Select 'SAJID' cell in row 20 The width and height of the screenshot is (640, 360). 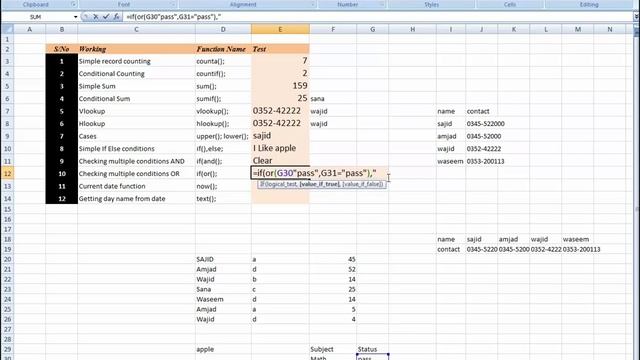coord(223,259)
